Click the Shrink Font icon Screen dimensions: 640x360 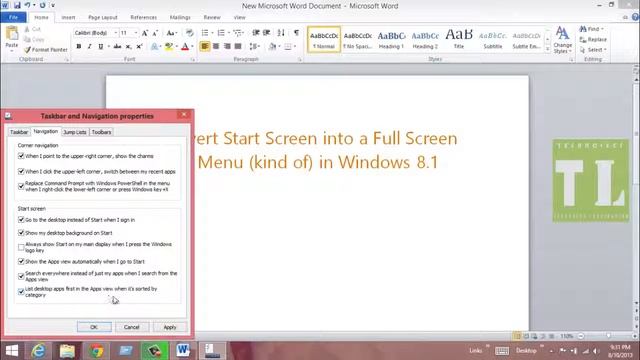point(155,33)
